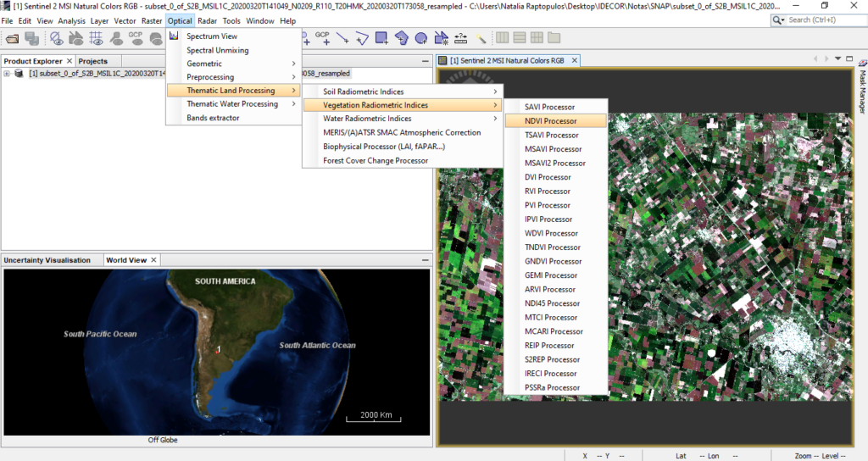Select the range finder ruler tool
868x461 pixels.
460,38
